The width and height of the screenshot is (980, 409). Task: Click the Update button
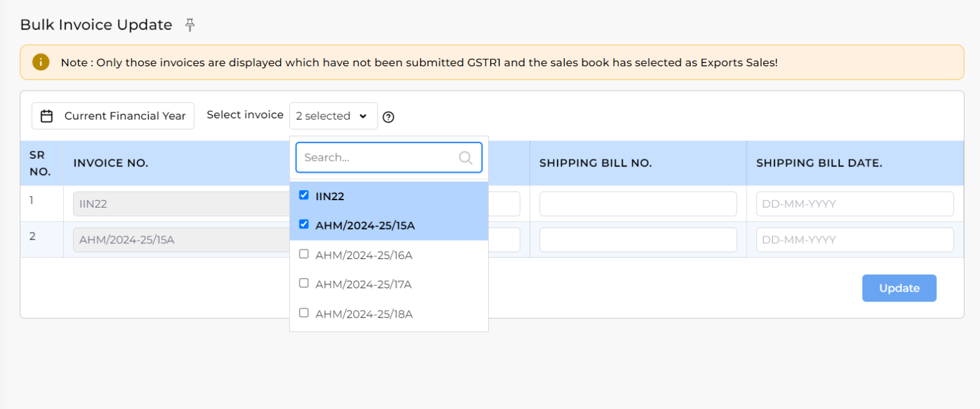pos(898,288)
